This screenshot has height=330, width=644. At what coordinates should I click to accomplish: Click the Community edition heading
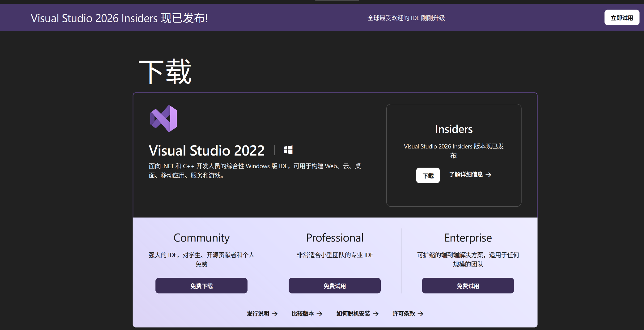point(201,238)
